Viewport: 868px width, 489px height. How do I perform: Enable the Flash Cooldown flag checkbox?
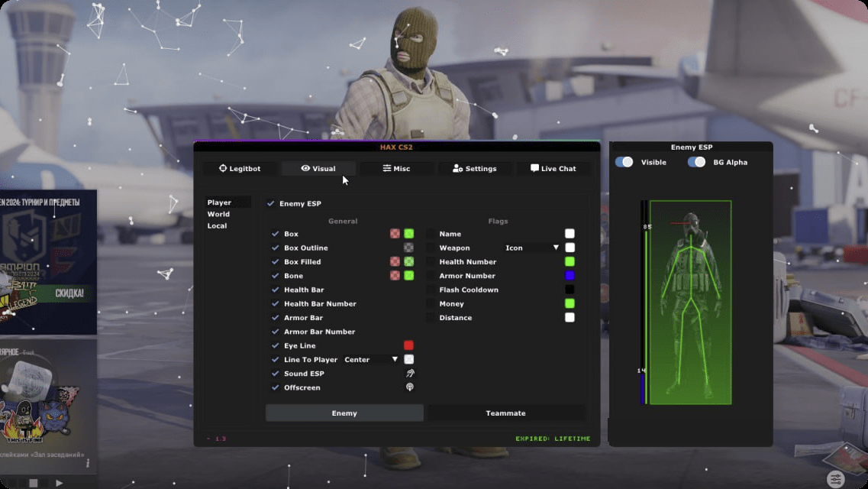tap(431, 290)
